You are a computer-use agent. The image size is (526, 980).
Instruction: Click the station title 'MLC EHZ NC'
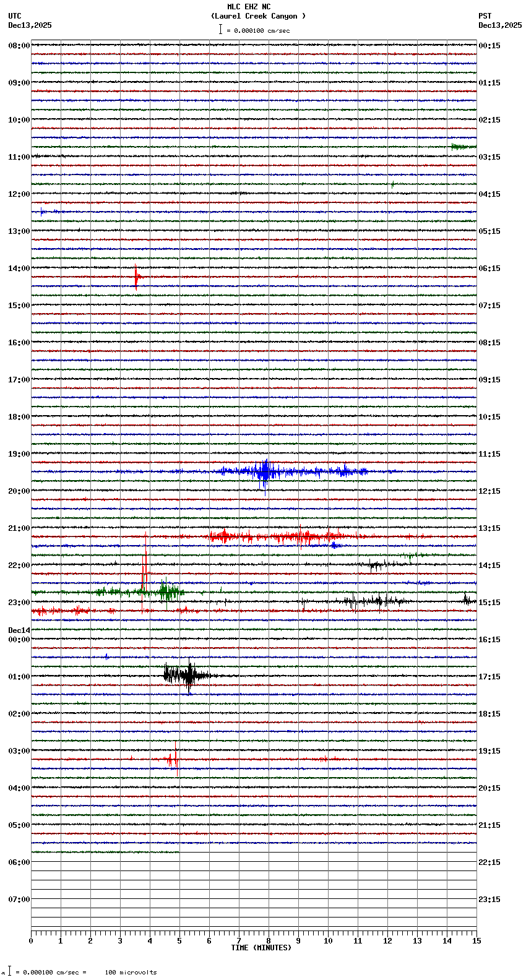[x=249, y=7]
